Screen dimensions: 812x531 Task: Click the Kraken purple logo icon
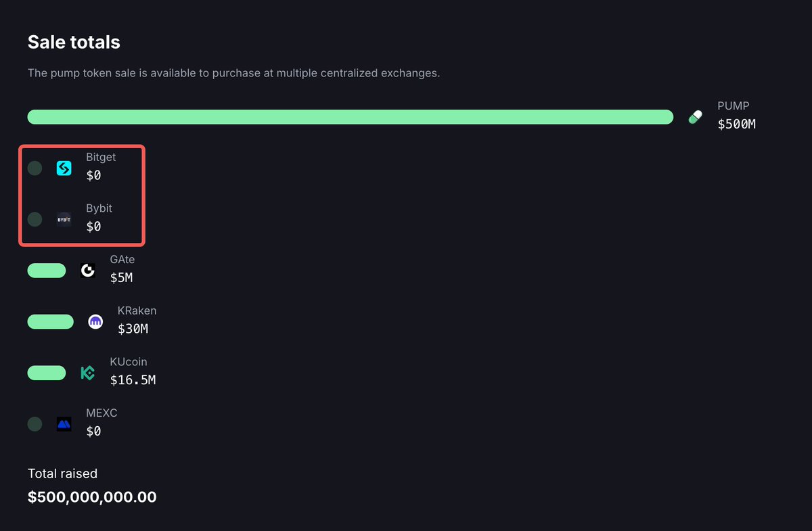(95, 322)
